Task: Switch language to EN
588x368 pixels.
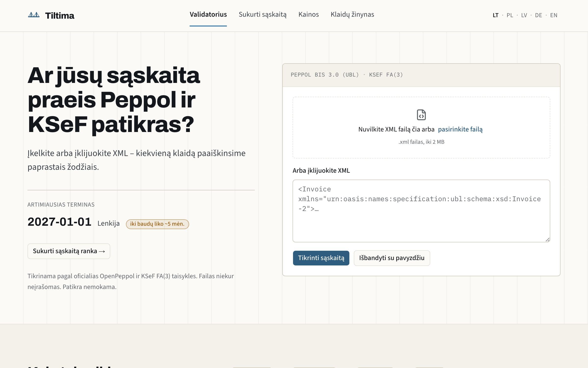Action: click(x=553, y=15)
